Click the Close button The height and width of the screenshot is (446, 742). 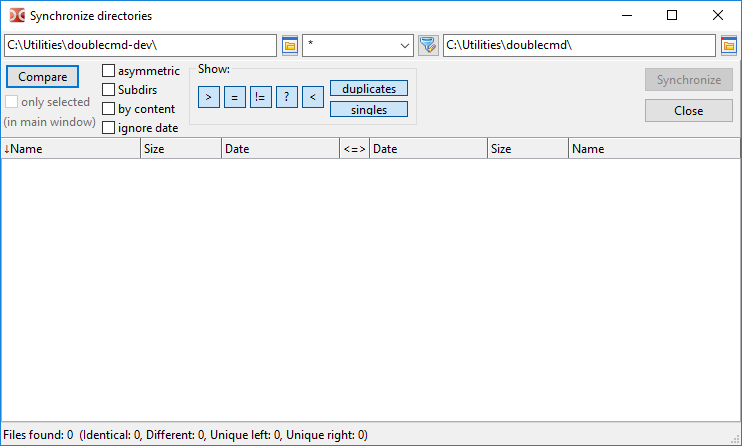click(688, 111)
